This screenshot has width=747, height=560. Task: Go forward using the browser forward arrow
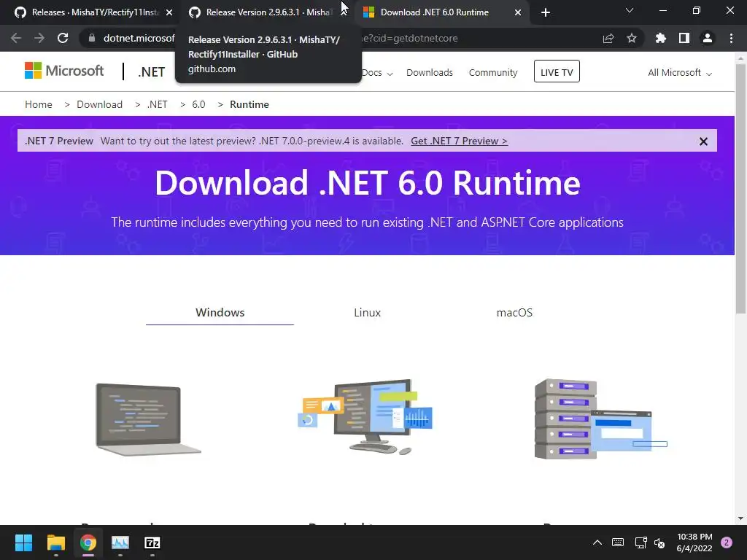[x=39, y=38]
